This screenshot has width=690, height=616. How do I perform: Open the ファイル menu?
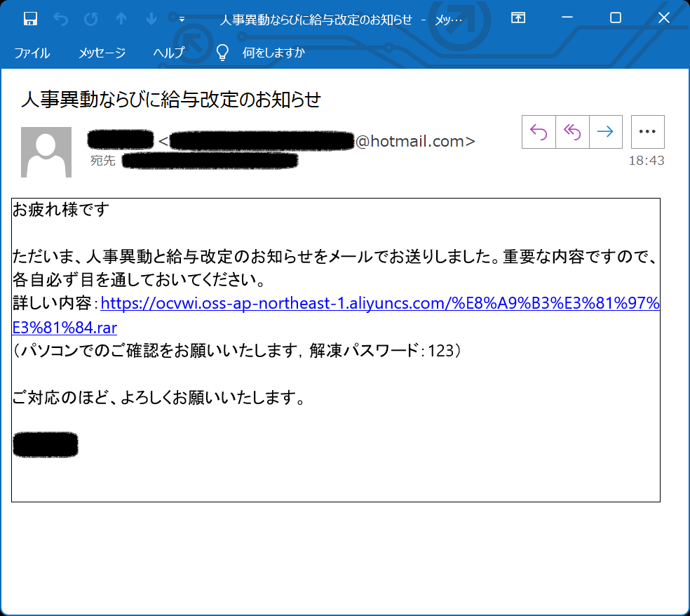click(32, 53)
